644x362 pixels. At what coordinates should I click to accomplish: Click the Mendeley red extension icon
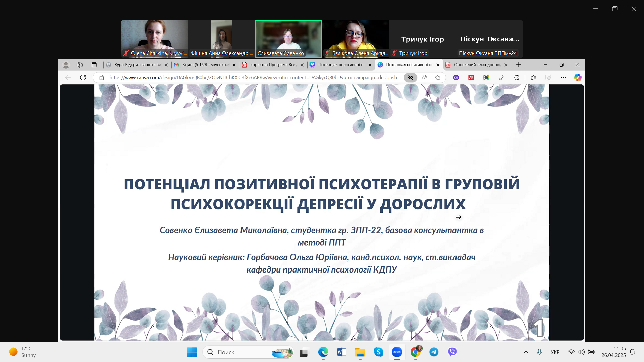tap(471, 78)
